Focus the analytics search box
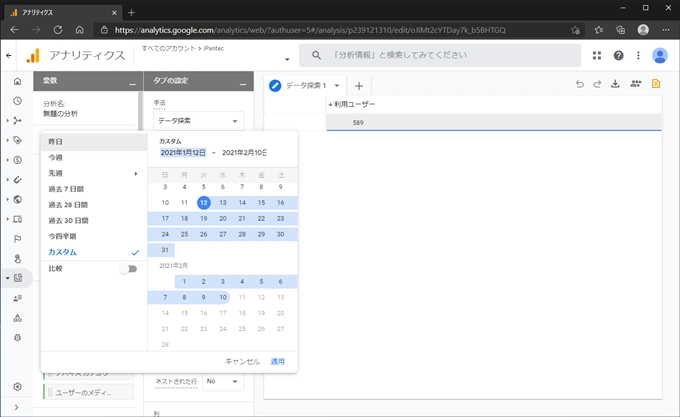The height and width of the screenshot is (417, 680). pyautogui.click(x=440, y=55)
